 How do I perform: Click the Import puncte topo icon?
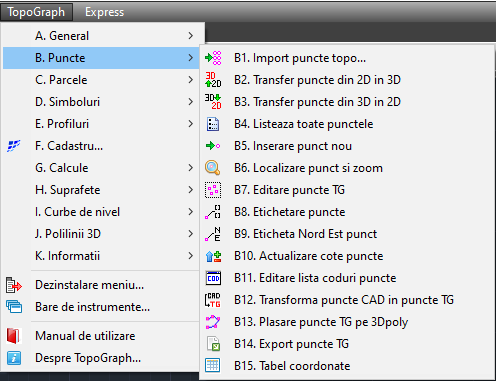click(213, 58)
